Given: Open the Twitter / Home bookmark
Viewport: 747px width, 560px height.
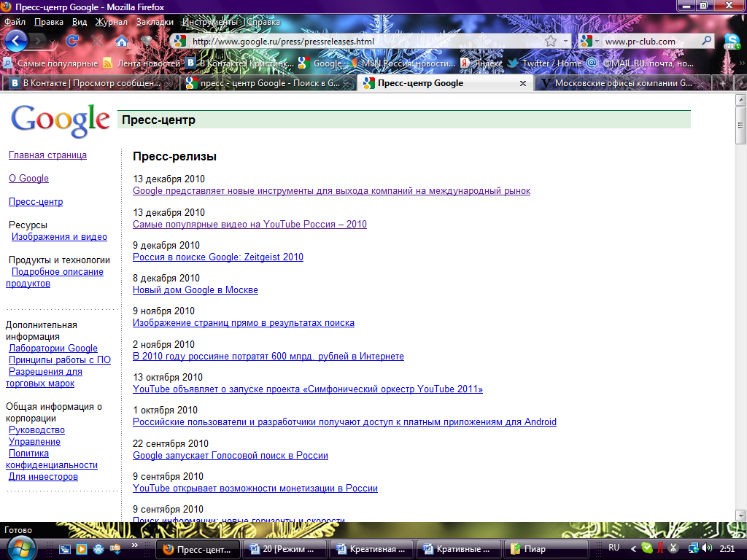Looking at the screenshot, I should 544,63.
